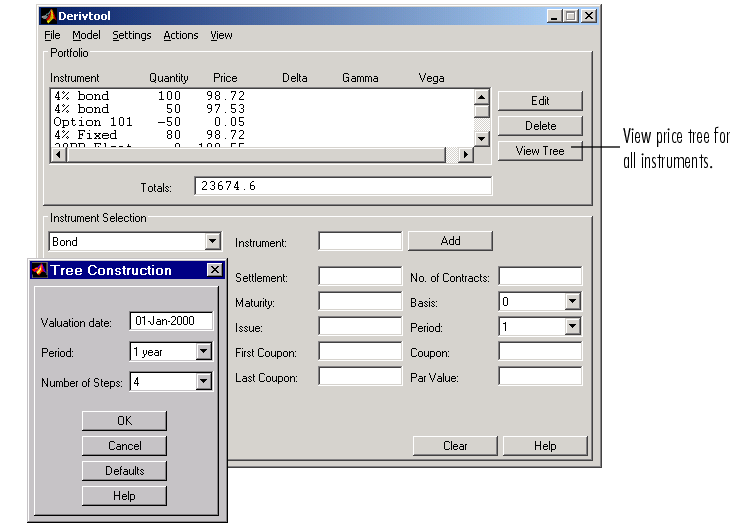This screenshot has width=740, height=529.
Task: Confirm Tree Construction with OK
Action: click(125, 421)
